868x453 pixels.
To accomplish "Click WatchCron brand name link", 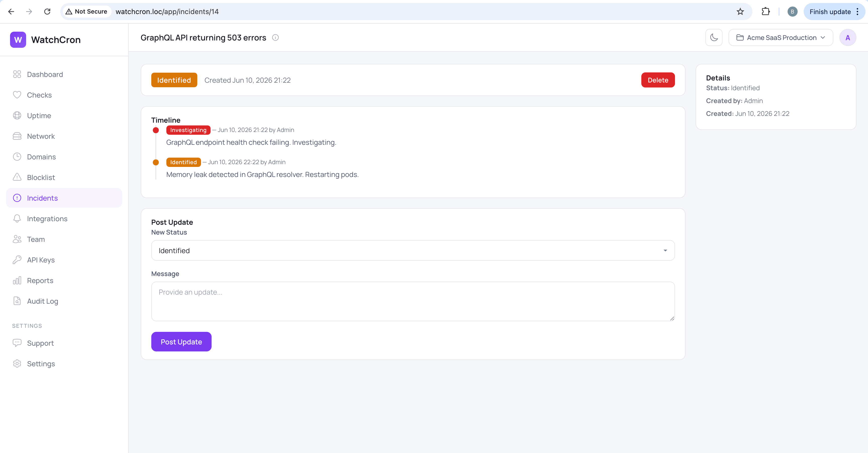I will pyautogui.click(x=56, y=40).
